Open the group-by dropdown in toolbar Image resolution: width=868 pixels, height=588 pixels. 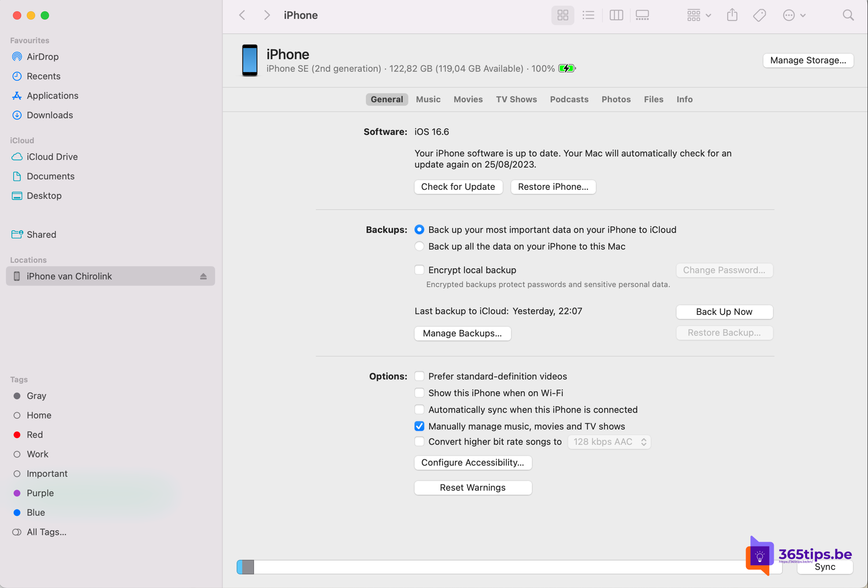point(698,15)
